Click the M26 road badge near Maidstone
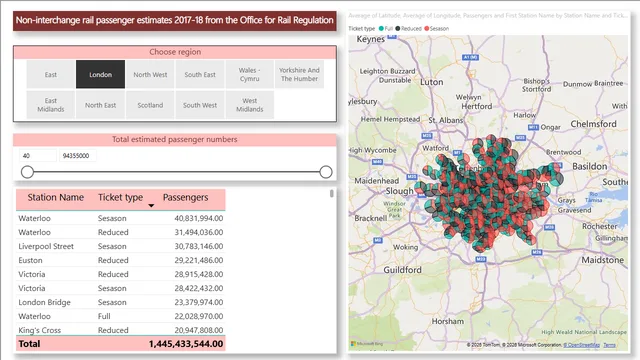 [x=537, y=252]
